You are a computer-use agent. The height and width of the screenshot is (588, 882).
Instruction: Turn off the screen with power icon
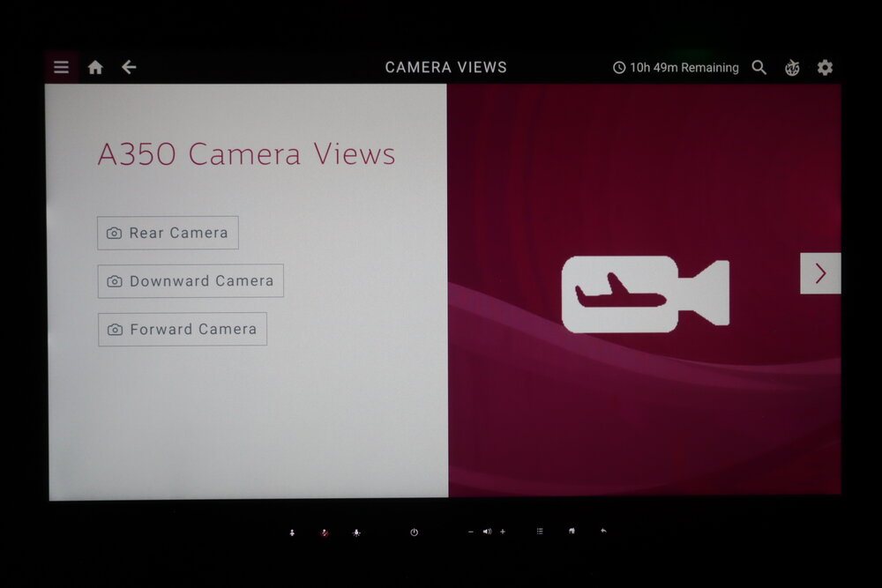point(413,532)
